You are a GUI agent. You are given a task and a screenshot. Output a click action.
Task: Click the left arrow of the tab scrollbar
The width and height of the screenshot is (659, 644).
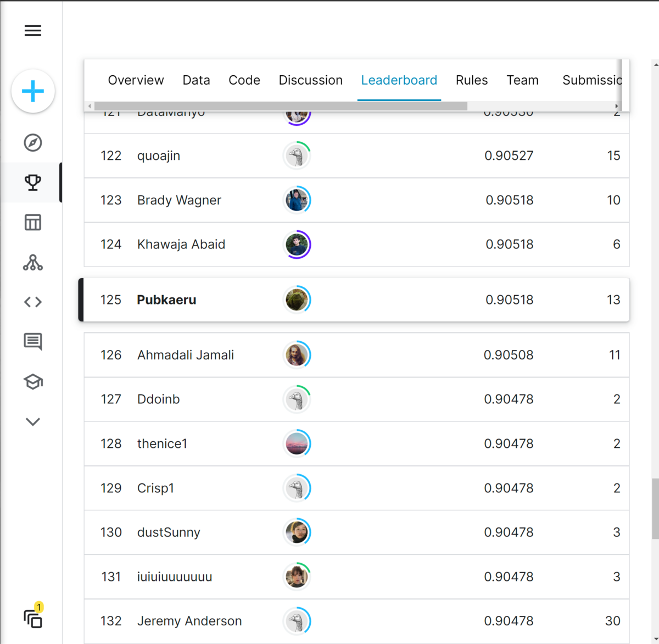(90, 106)
